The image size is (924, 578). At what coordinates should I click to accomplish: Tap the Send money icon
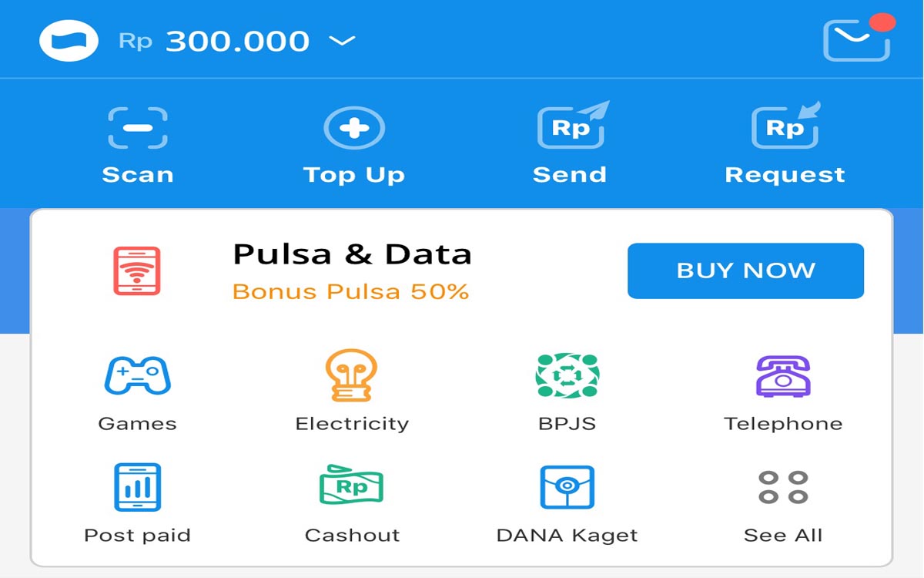pyautogui.click(x=571, y=126)
